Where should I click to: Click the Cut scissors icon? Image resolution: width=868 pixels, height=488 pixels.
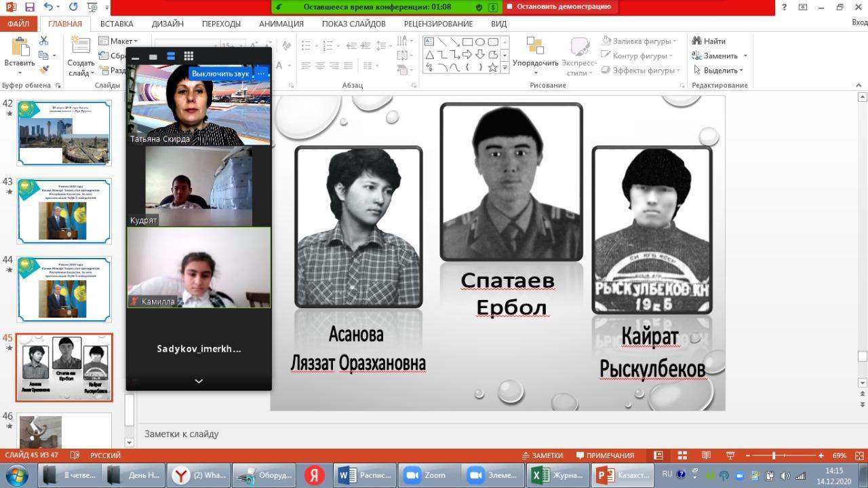pos(44,41)
